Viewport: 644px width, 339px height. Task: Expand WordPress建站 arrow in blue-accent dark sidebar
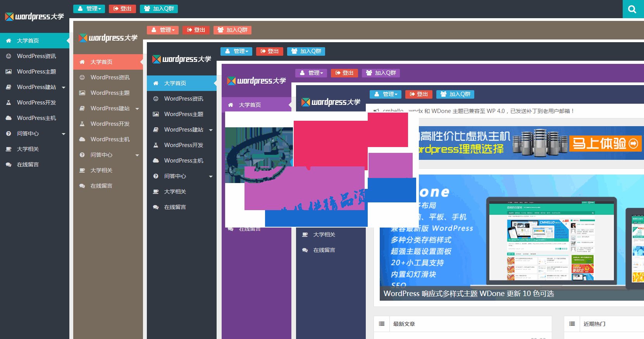pos(211,130)
